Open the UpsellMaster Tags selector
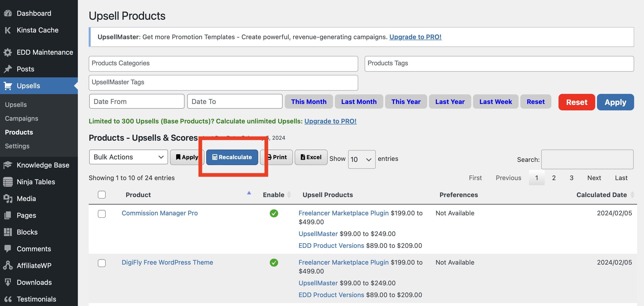Screen dimensions: 644x306 click(223, 83)
